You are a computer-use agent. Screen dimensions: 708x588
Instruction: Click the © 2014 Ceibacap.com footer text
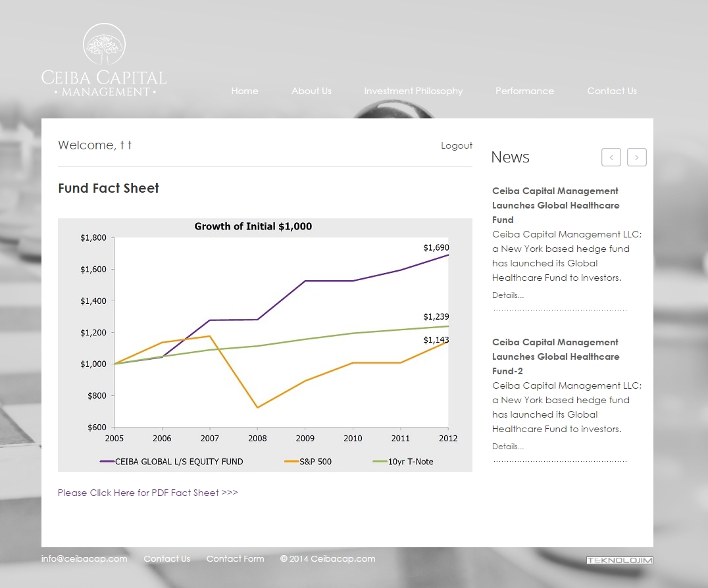pyautogui.click(x=328, y=558)
